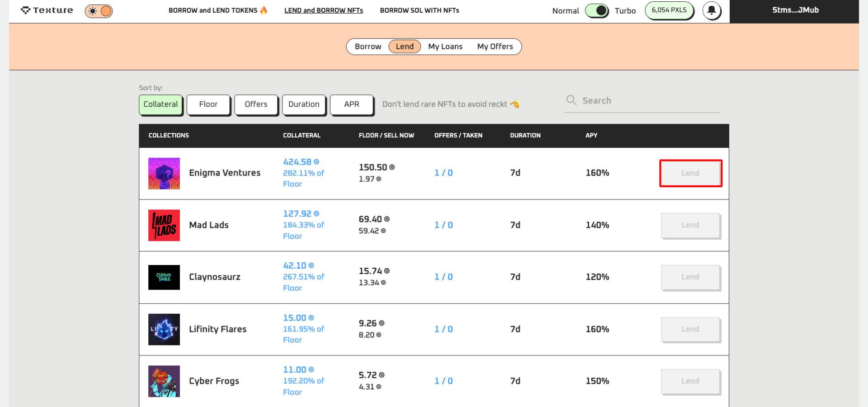Screen dimensions: 868x407
Task: Click the DURATION column header
Action: tap(525, 135)
